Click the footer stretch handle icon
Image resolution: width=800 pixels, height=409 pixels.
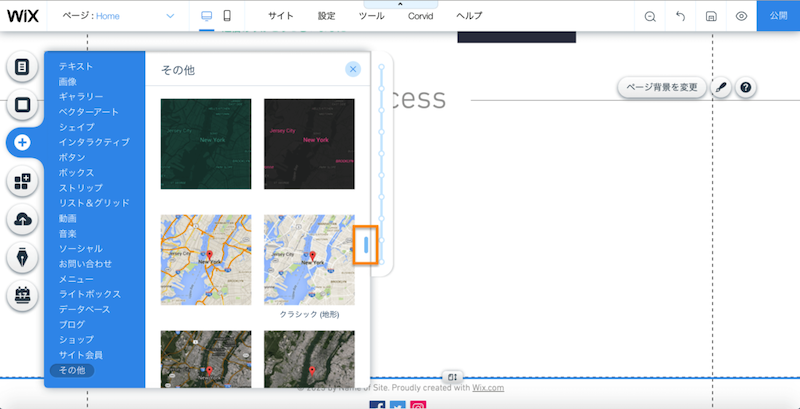coord(453,377)
